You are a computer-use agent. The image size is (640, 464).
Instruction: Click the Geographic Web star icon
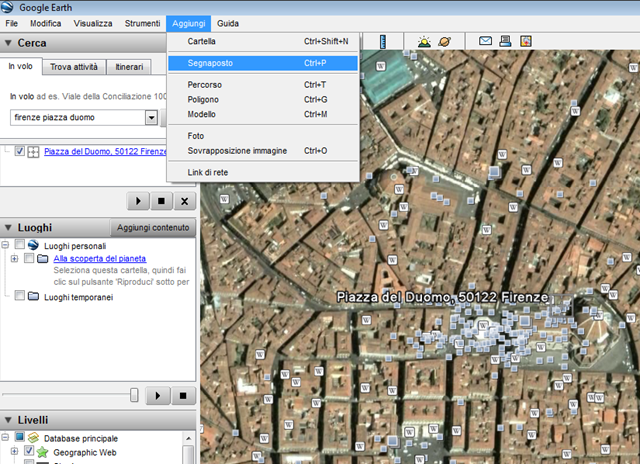point(42,452)
